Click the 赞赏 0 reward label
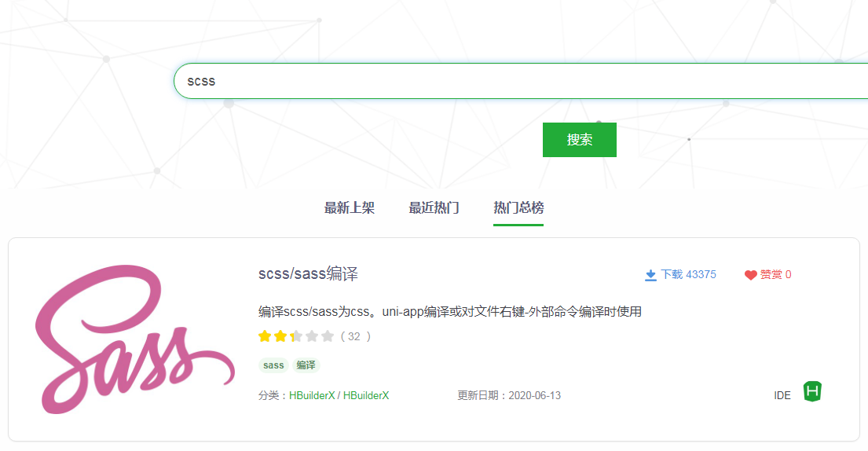The width and height of the screenshot is (868, 451). [x=775, y=274]
